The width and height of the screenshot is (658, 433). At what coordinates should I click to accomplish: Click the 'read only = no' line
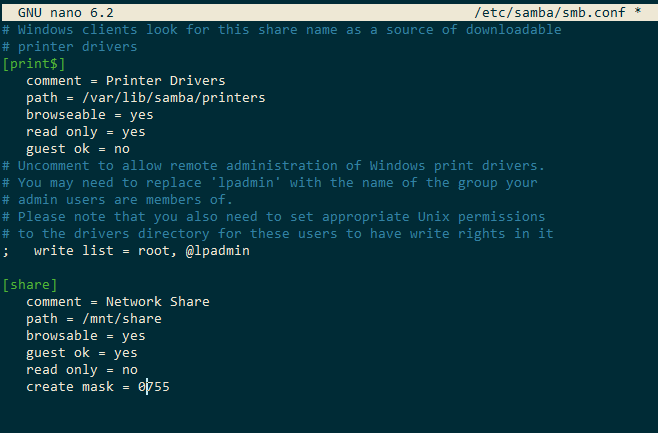coord(82,370)
